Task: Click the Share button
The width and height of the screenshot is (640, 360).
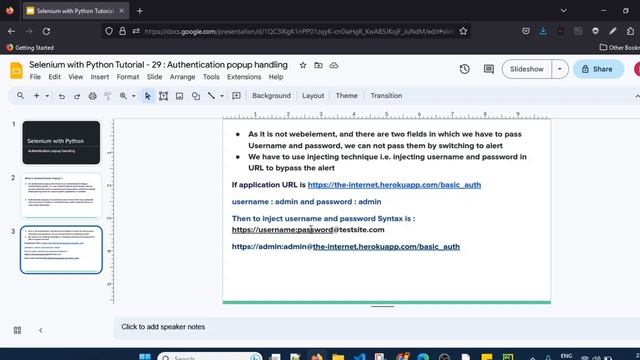Action: [598, 69]
